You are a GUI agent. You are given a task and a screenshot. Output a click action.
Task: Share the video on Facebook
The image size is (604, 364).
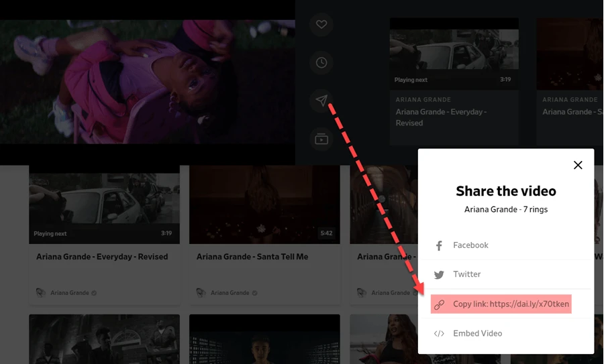coord(470,245)
